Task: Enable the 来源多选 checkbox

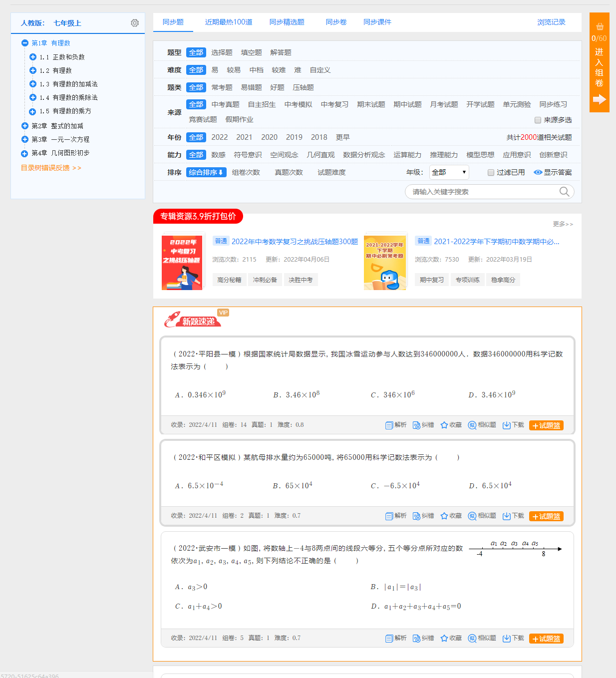Action: coord(538,120)
